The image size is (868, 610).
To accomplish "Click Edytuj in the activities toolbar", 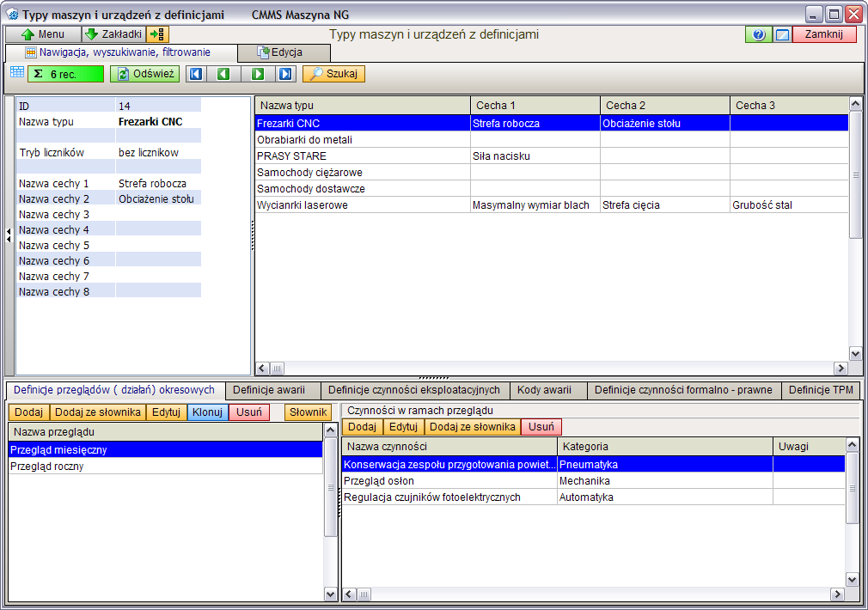I will [404, 427].
